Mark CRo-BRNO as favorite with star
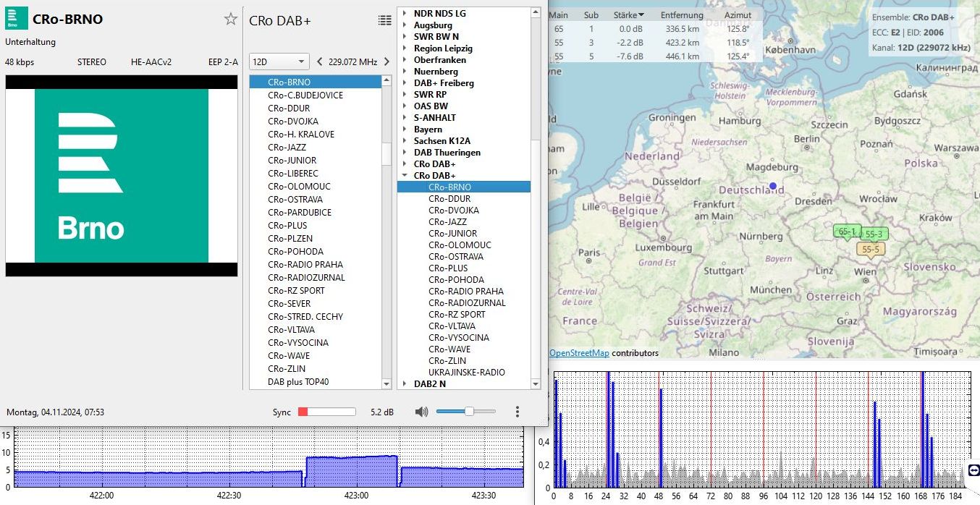This screenshot has width=980, height=505. click(x=230, y=20)
